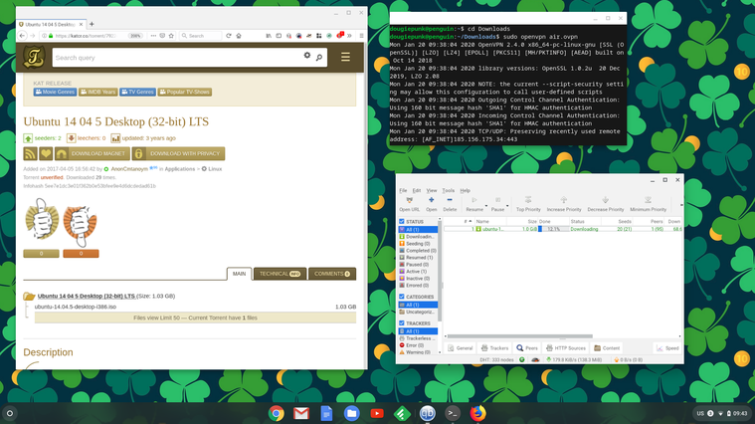Click the blue plus Open torrent icon
755x424 pixels.
click(431, 200)
